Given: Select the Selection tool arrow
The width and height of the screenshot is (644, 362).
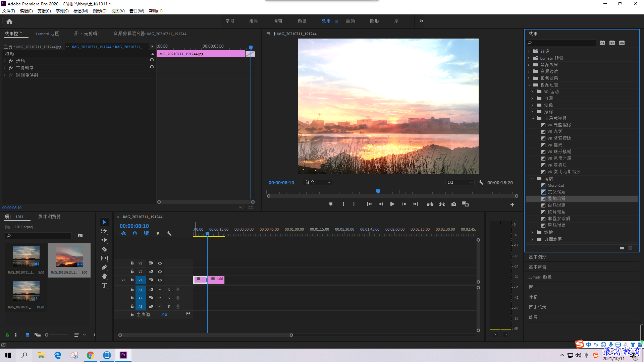Looking at the screenshot, I should pos(104,222).
